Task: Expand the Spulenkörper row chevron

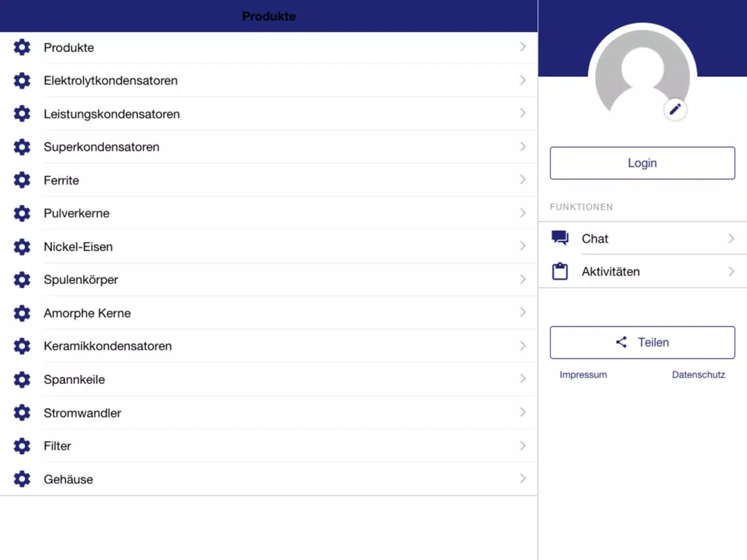Action: point(523,279)
